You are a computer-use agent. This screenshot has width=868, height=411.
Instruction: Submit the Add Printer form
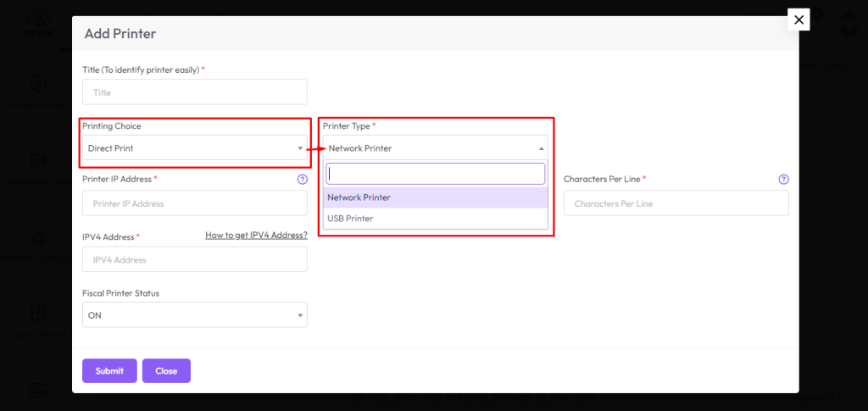click(109, 370)
